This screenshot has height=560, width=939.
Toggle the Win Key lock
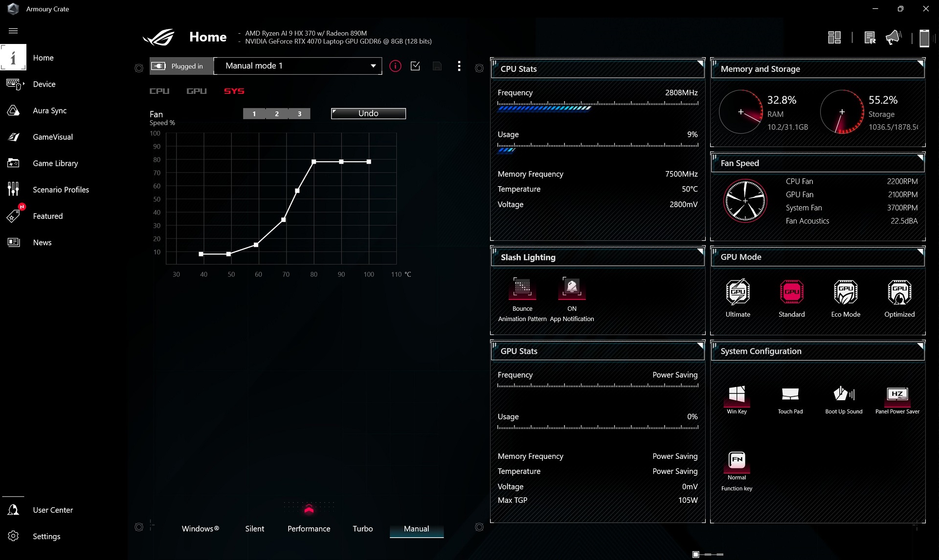737,395
